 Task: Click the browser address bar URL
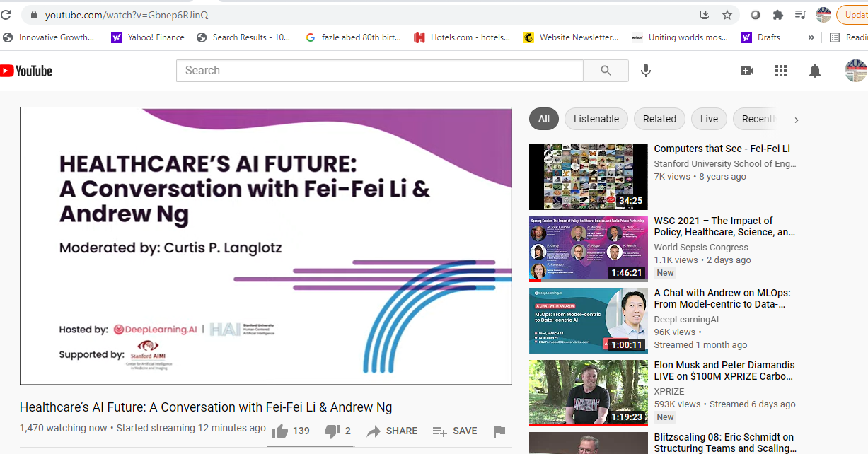[x=127, y=15]
